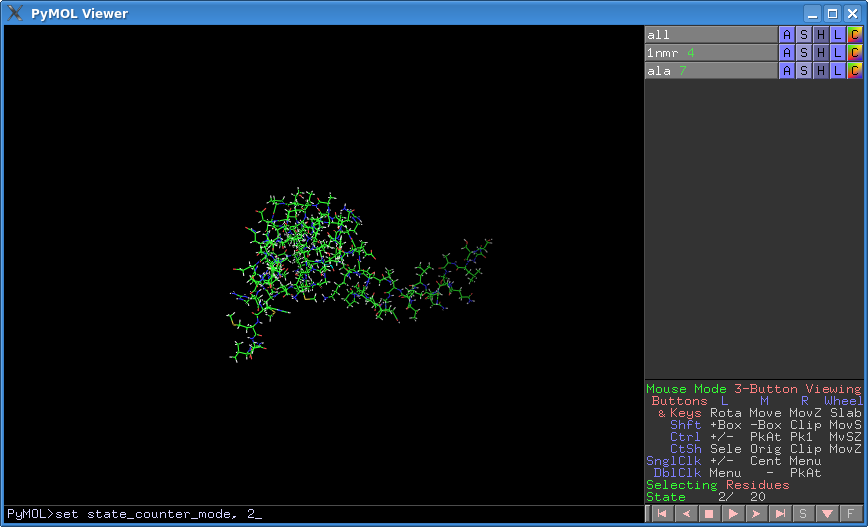Viewport: 868px width, 527px height.
Task: Play the movie states
Action: (732, 514)
